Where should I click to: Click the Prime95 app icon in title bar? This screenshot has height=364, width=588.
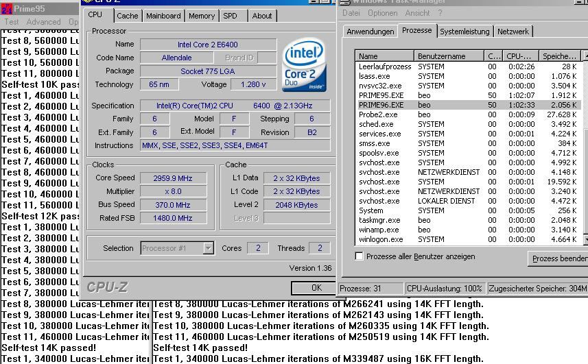[7, 8]
